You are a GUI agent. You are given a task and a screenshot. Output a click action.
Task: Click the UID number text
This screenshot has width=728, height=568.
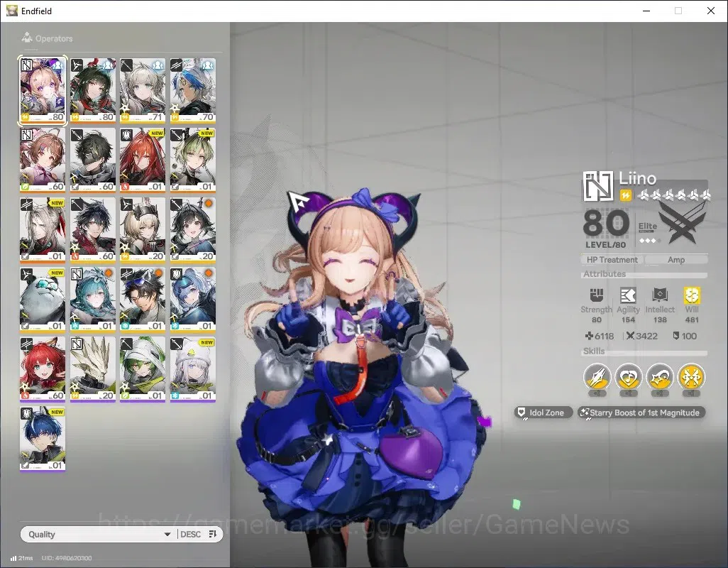67,558
